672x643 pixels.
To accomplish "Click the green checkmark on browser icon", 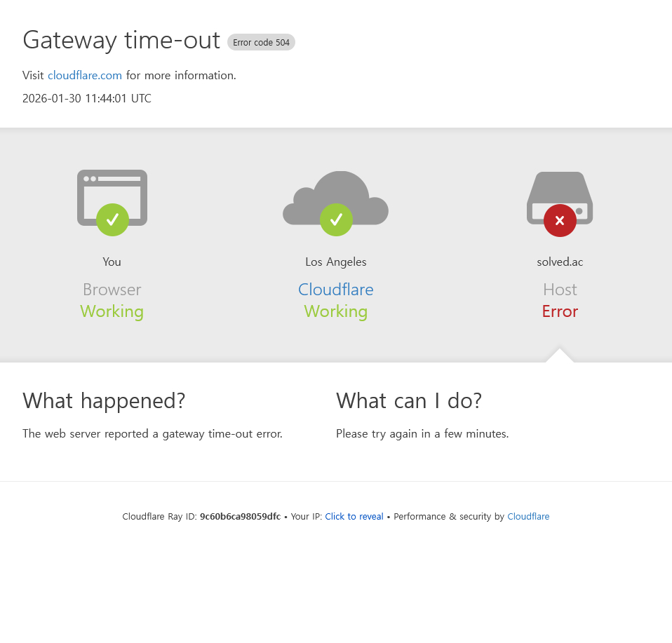I will click(112, 219).
